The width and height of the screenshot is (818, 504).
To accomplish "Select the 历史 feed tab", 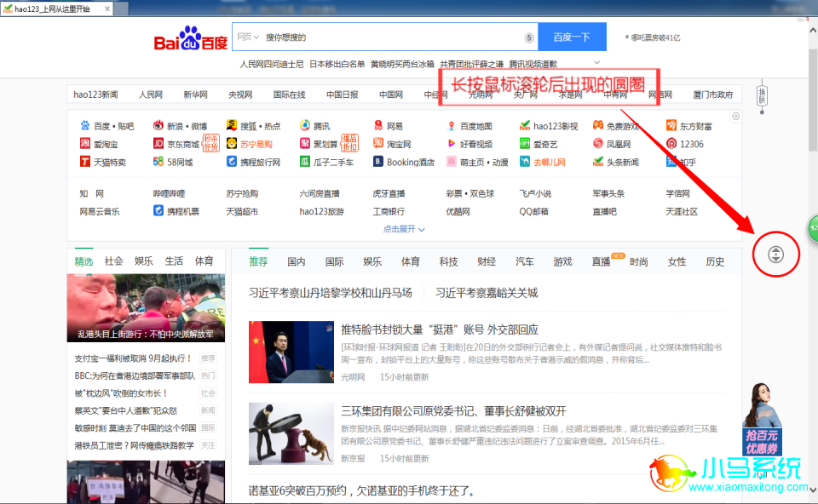I will pos(715,261).
